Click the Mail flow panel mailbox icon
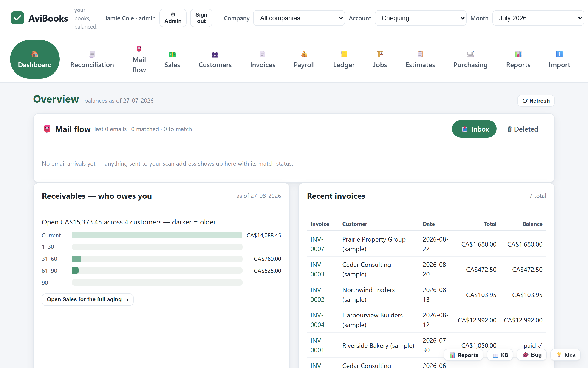The width and height of the screenshot is (588, 368). click(47, 129)
